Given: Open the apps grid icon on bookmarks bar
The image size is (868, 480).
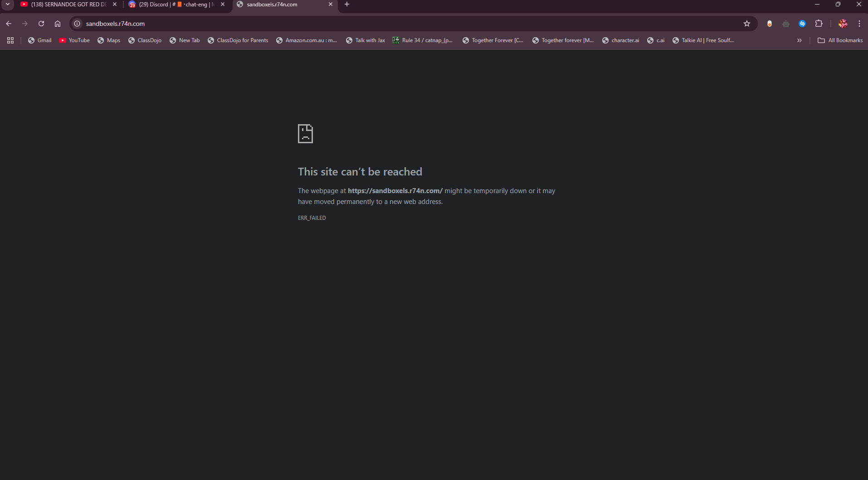Looking at the screenshot, I should pyautogui.click(x=10, y=40).
